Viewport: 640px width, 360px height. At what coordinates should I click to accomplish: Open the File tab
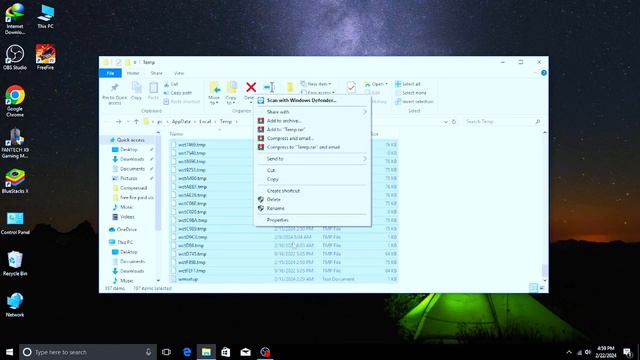coord(110,73)
